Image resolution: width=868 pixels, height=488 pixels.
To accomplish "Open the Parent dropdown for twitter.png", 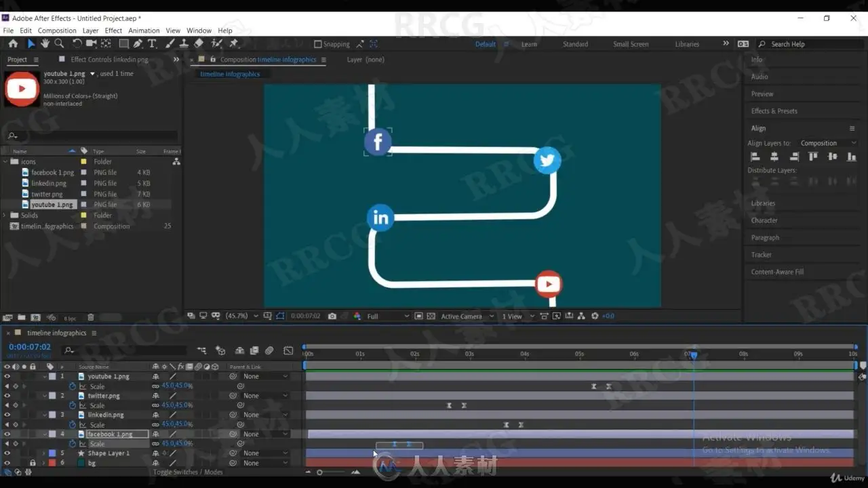I will (x=266, y=396).
